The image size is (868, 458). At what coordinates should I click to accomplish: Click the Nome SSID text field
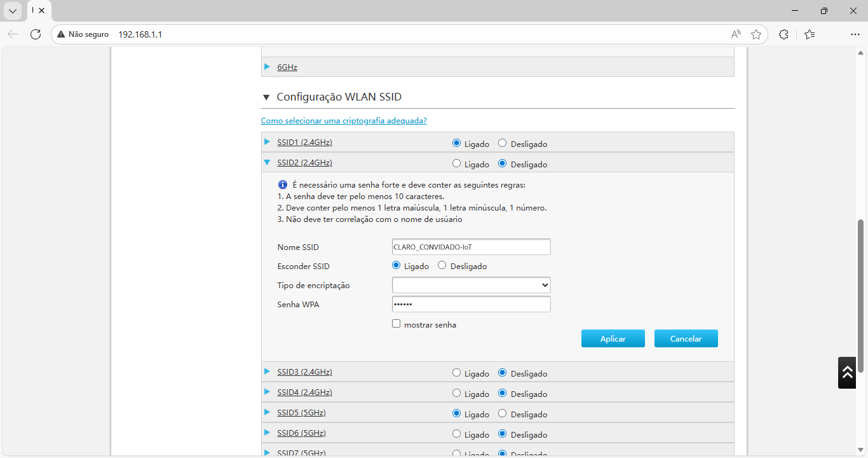[x=471, y=247]
